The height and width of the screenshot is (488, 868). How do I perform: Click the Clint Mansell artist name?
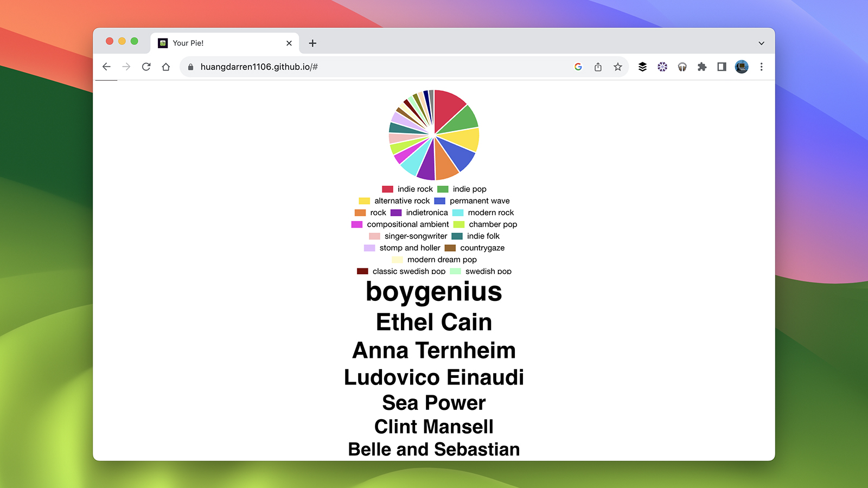tap(434, 427)
